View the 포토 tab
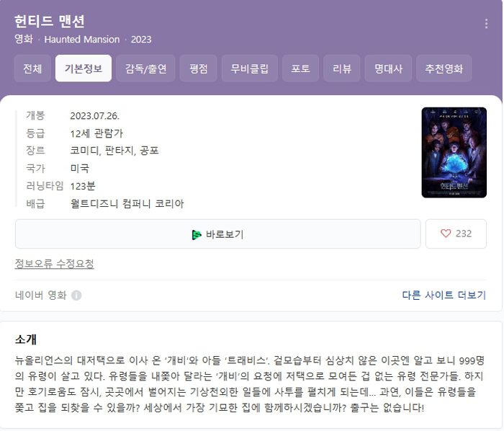The width and height of the screenshot is (504, 431). coord(300,68)
